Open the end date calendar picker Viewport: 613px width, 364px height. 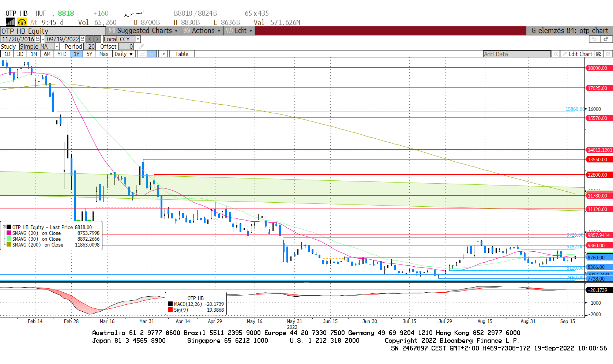[82, 39]
